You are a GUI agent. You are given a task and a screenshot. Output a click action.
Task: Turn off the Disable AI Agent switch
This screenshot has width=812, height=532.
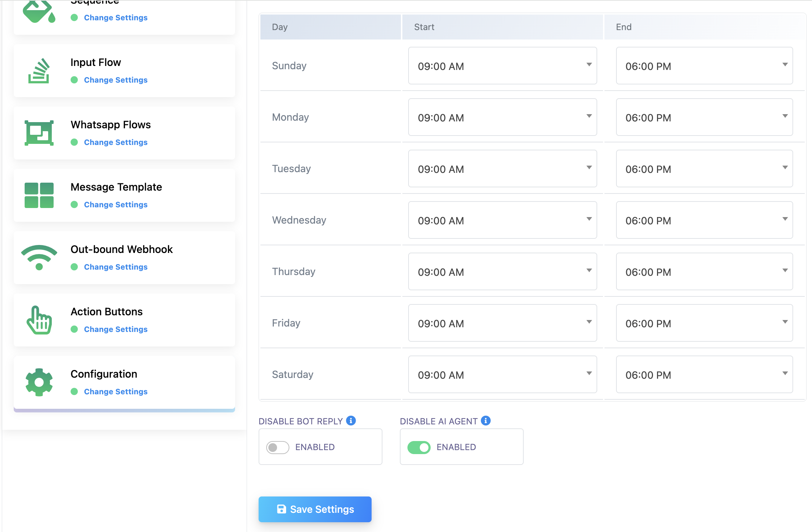[x=419, y=447]
